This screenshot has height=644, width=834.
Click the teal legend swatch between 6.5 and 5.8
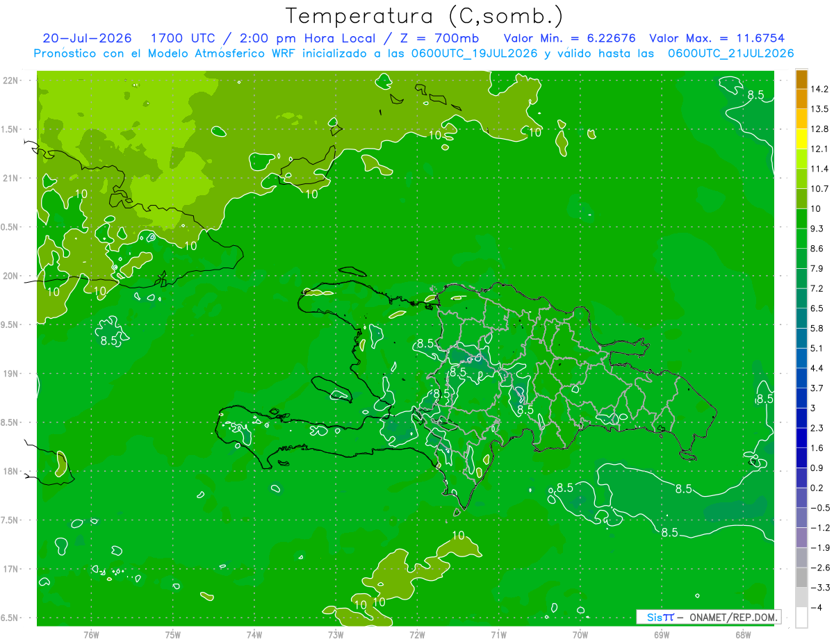tap(801, 318)
